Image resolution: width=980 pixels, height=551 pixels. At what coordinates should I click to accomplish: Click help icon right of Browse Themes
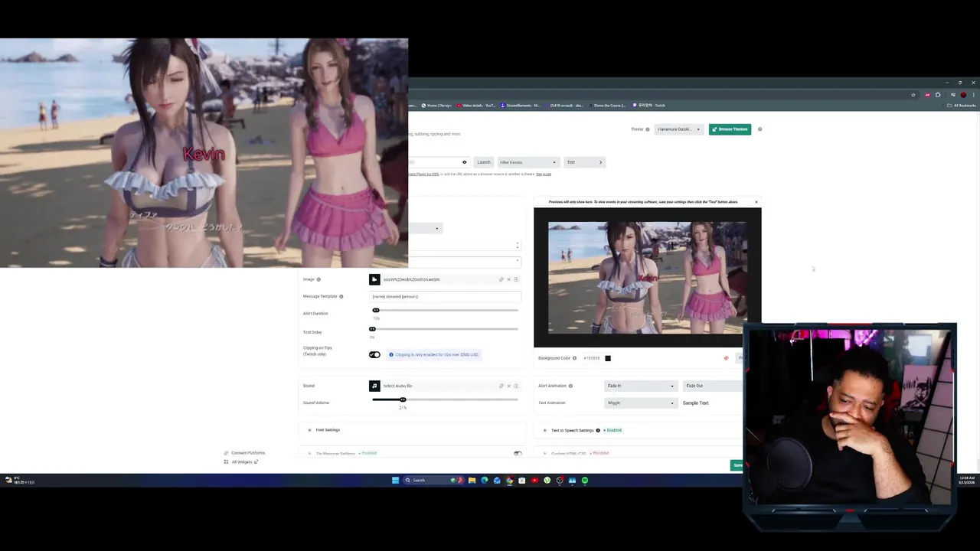coord(759,129)
